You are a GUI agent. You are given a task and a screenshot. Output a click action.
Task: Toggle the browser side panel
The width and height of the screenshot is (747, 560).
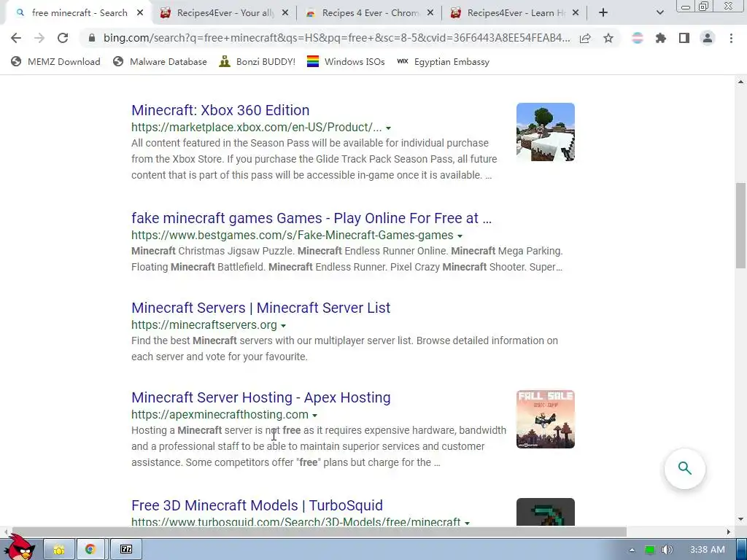684,38
